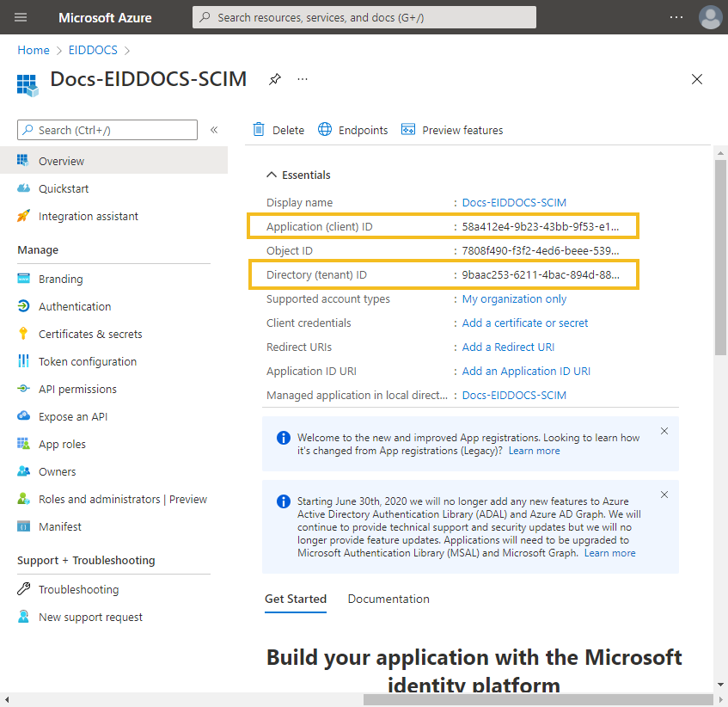728x707 pixels.
Task: Click the Certificates & secrets key icon
Action: [x=23, y=334]
